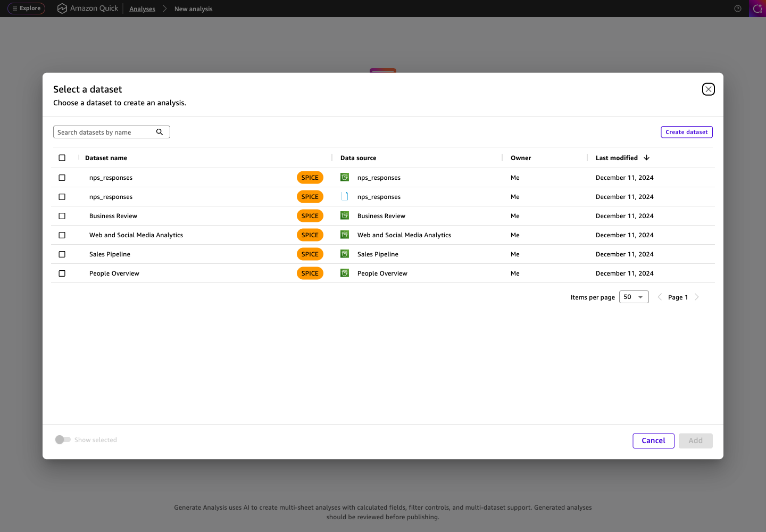Sort by Last modified column header
Image resolution: width=766 pixels, height=532 pixels.
(617, 158)
